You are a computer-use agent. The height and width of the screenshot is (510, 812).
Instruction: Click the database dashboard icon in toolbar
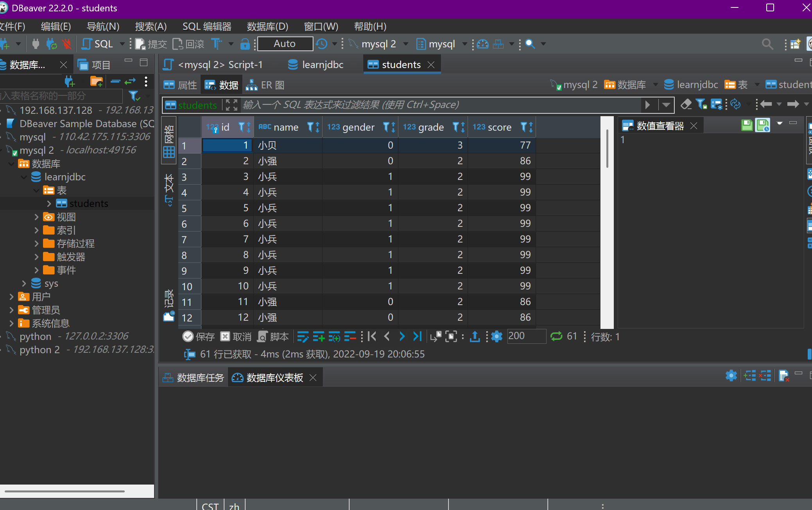pos(483,44)
